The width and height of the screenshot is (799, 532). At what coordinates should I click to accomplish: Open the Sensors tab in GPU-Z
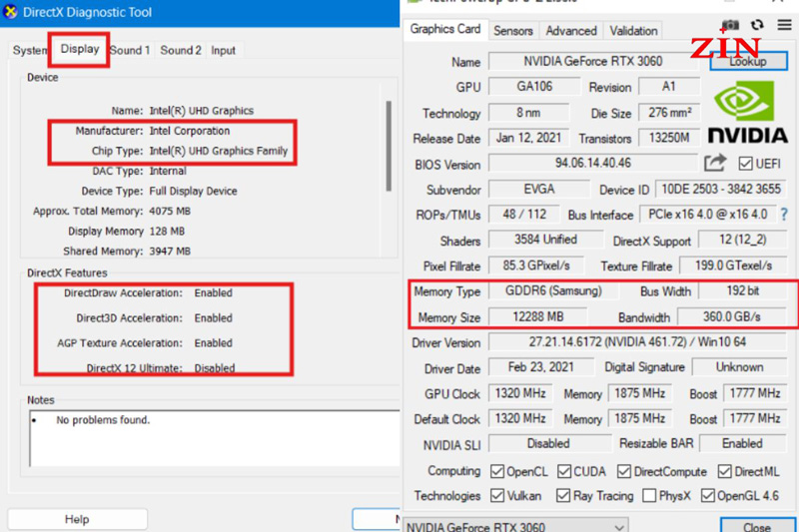(513, 31)
